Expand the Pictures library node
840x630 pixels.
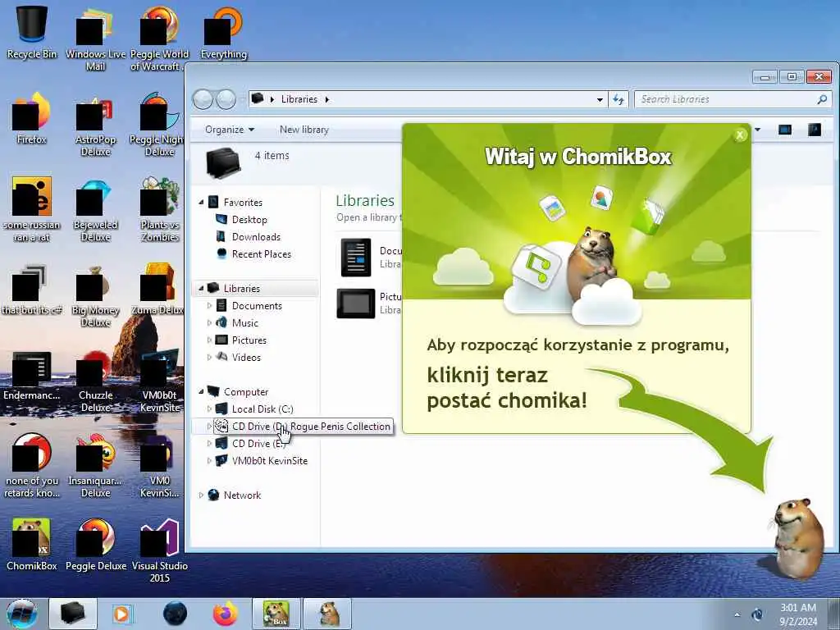(x=209, y=340)
